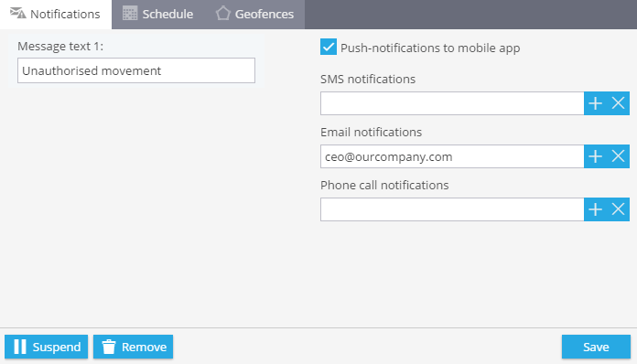Click the pentagon icon for Geofences

pyautogui.click(x=223, y=14)
